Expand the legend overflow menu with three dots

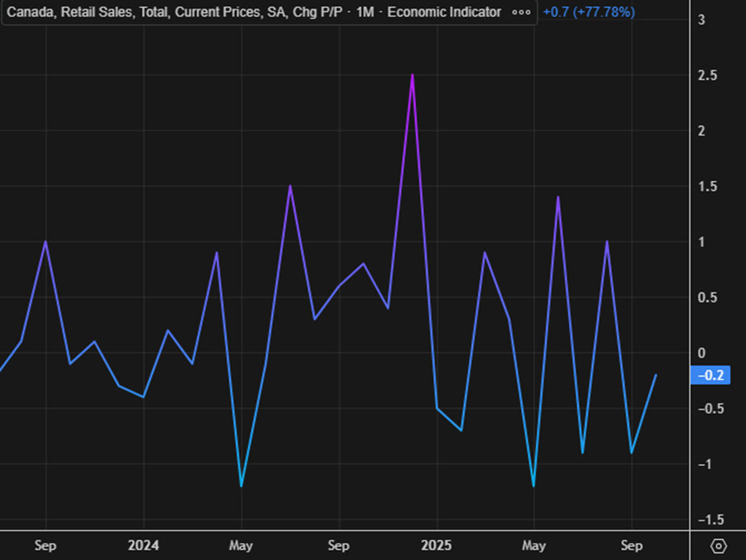click(520, 12)
